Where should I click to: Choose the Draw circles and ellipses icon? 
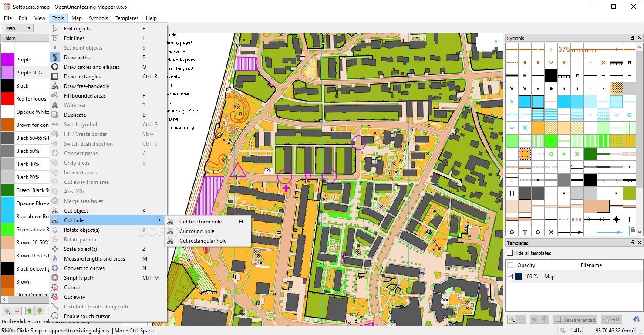[55, 67]
